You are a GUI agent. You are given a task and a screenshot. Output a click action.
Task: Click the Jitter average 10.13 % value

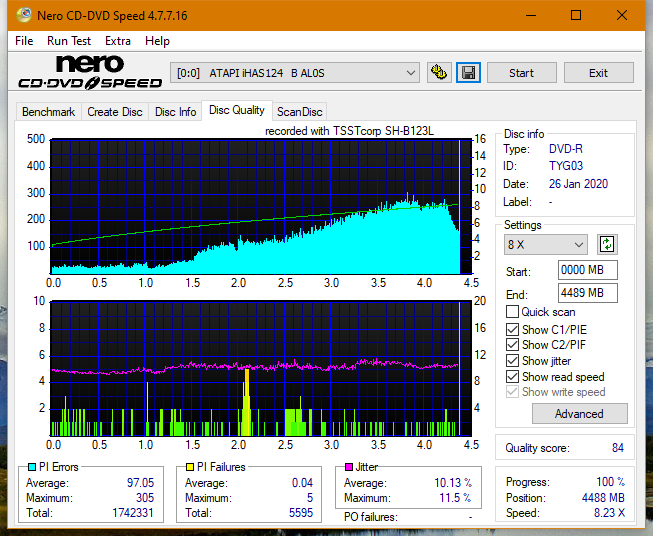[453, 483]
